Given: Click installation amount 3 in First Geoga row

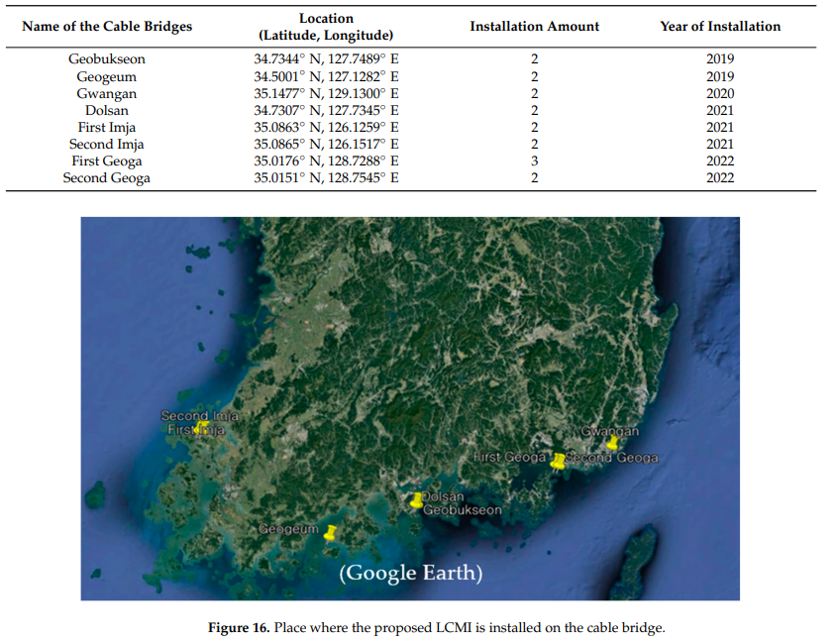Looking at the screenshot, I should [x=534, y=161].
